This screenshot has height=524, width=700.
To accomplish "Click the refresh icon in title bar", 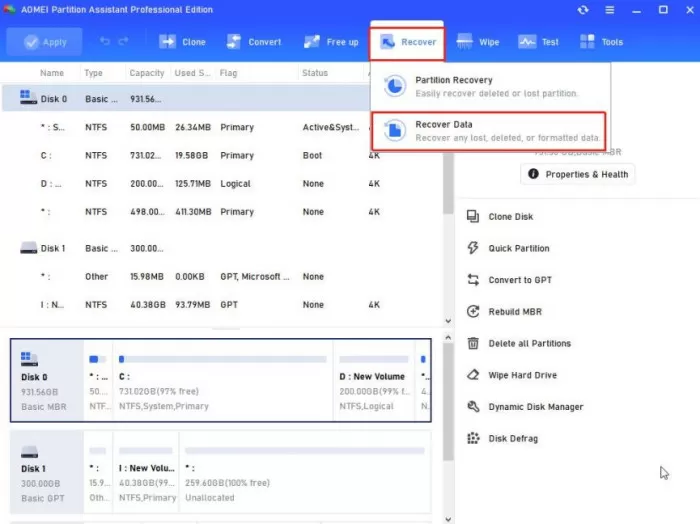I will pos(583,9).
